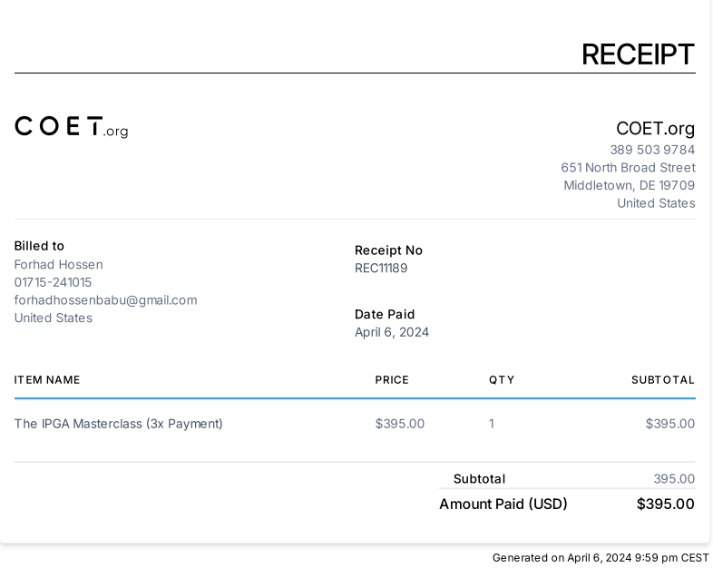The width and height of the screenshot is (713, 588).
Task: Click the Generated on timestamp text
Action: click(601, 557)
